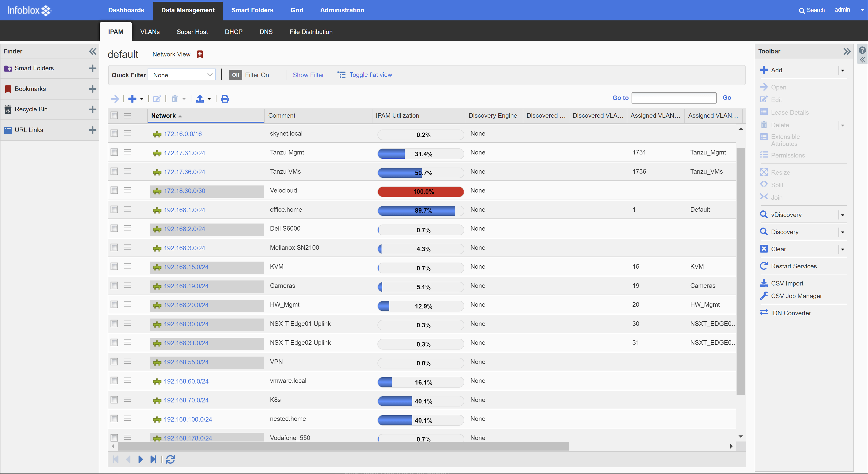Expand the vDiscovery dropdown arrow
868x474 pixels.
pos(842,215)
